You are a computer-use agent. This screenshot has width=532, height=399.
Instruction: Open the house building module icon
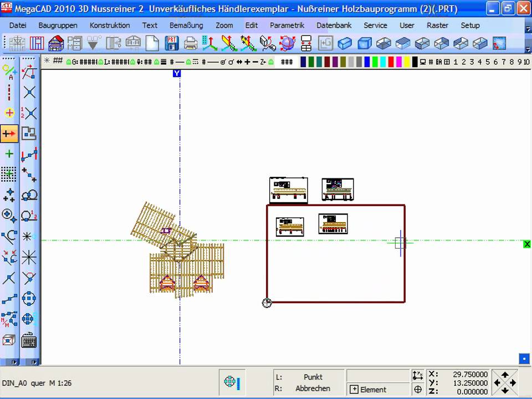click(56, 43)
